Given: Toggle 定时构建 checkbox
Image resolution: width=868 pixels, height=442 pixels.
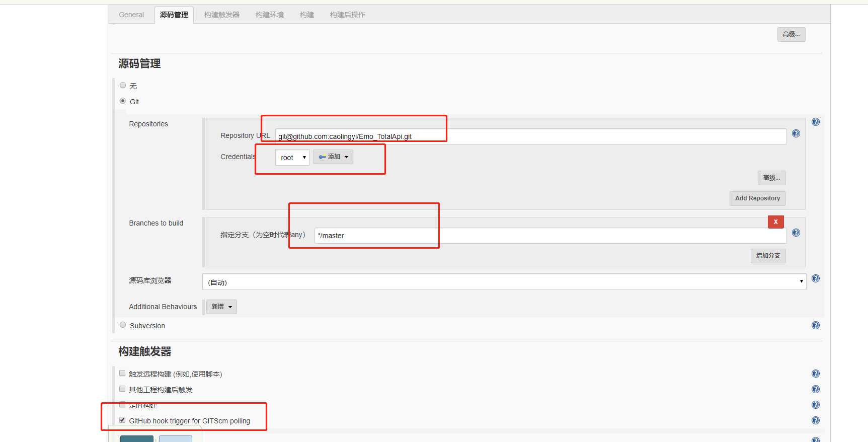Looking at the screenshot, I should pos(122,404).
